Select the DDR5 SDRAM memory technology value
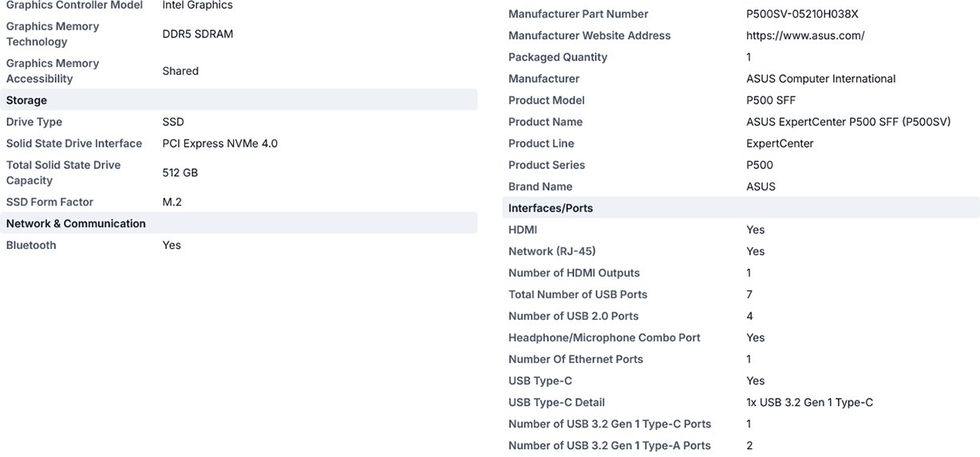980x457 pixels. [198, 34]
